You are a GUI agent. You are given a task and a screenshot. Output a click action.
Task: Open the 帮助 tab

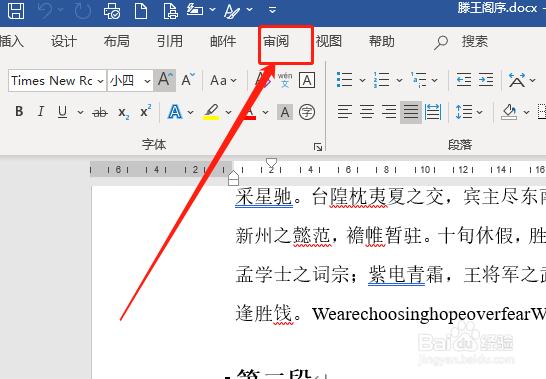click(x=382, y=41)
